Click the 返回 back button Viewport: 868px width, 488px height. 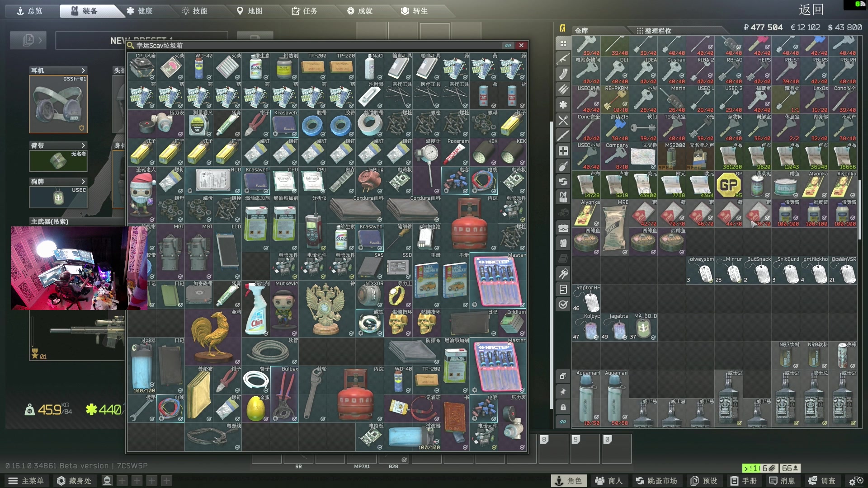click(x=811, y=9)
